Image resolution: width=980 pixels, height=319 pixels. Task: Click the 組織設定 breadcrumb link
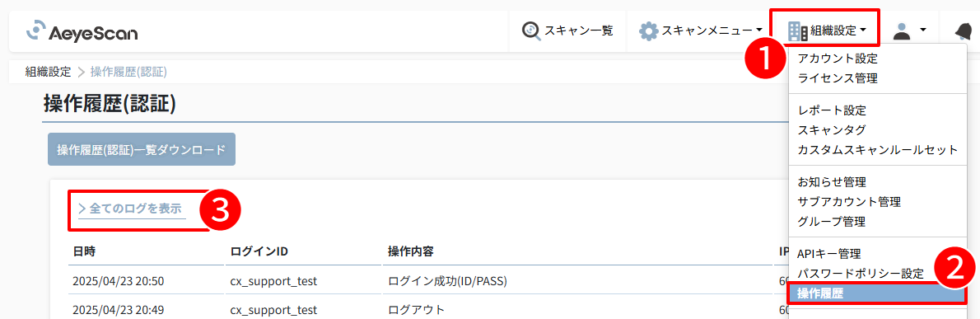tap(48, 72)
